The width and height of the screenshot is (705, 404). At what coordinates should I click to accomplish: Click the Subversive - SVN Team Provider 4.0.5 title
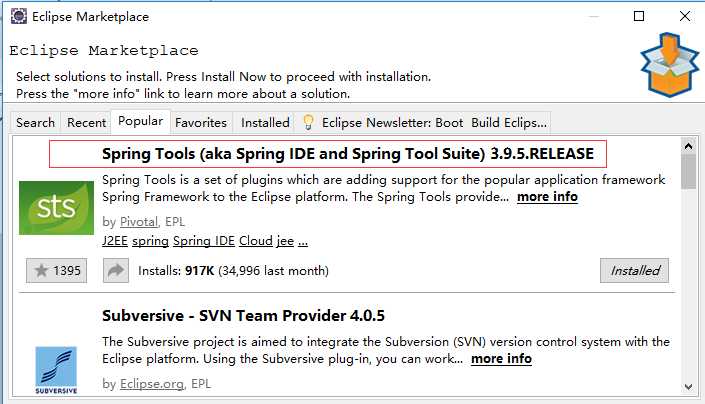tap(243, 315)
